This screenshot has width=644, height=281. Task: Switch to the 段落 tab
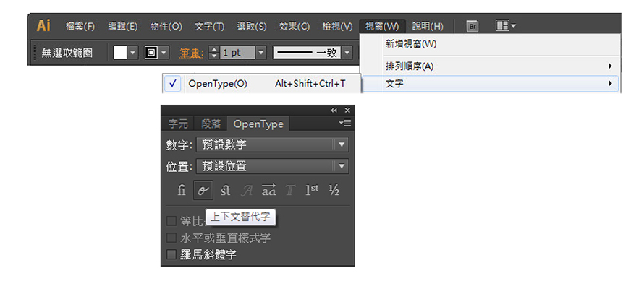point(211,124)
